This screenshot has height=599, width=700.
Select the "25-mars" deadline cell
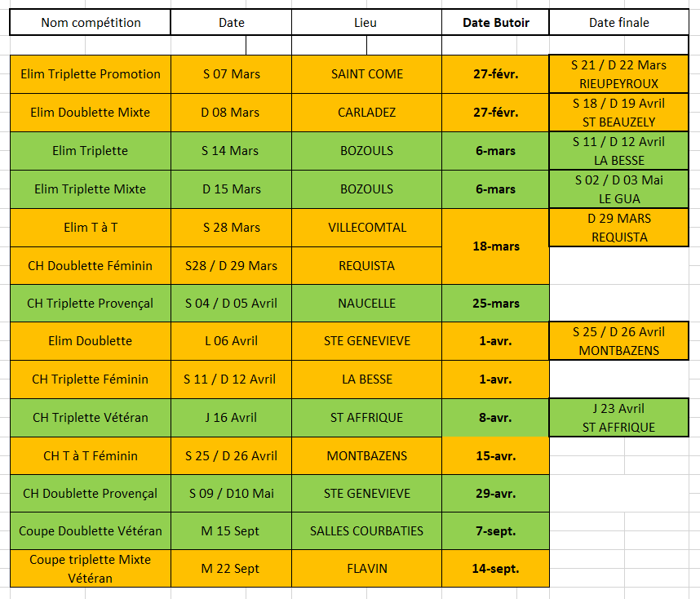(495, 303)
